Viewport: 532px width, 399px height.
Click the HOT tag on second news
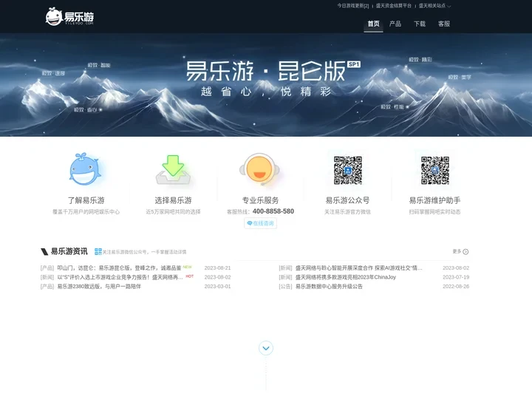(x=190, y=276)
